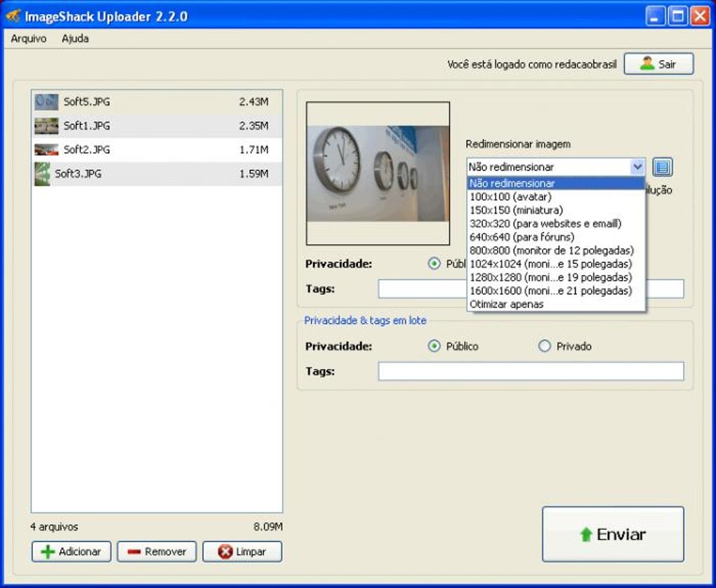Choose 800x800 (monitor de 12 polegadas)
Viewport: 716px width, 588px height.
556,250
